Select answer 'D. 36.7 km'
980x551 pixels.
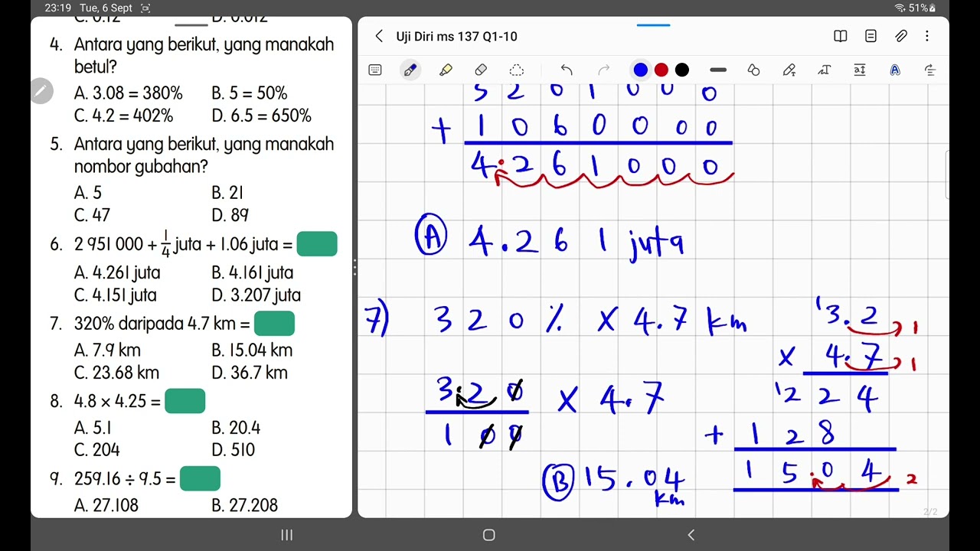pos(250,373)
